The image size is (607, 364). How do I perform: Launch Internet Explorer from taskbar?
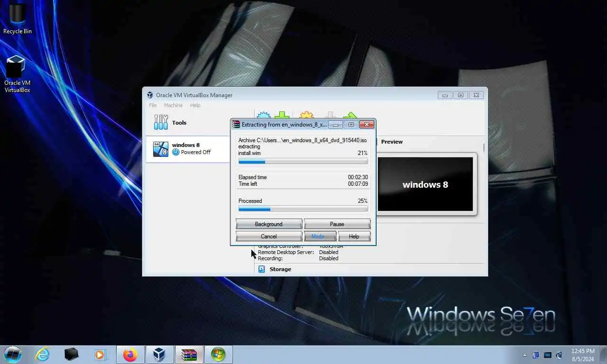tap(42, 354)
